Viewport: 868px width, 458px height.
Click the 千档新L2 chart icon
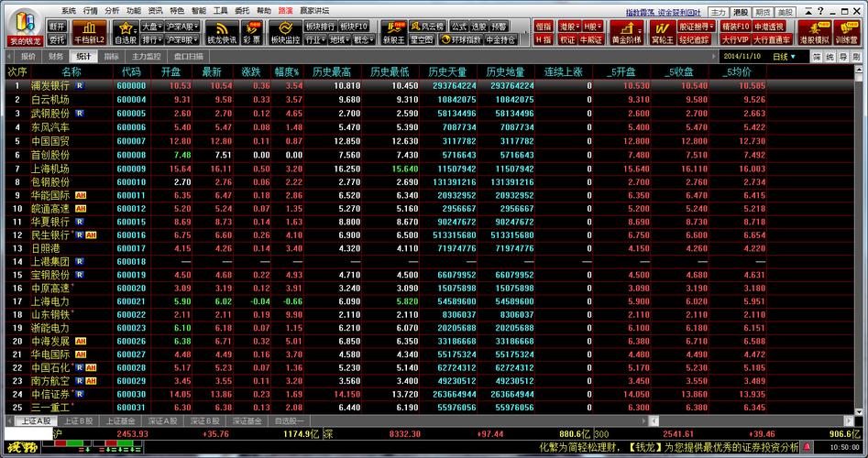[x=90, y=34]
